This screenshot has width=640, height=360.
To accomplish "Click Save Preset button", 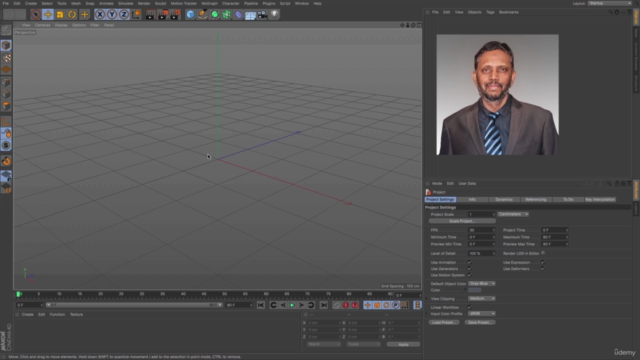I will (480, 322).
